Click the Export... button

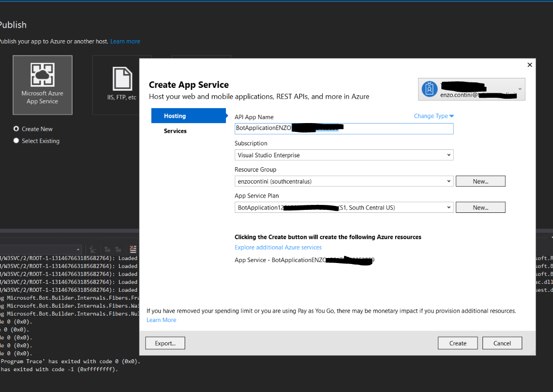pyautogui.click(x=165, y=343)
